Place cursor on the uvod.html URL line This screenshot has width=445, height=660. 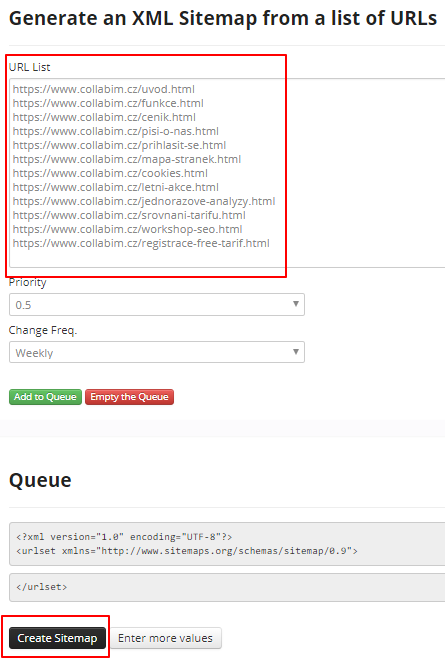[x=104, y=89]
